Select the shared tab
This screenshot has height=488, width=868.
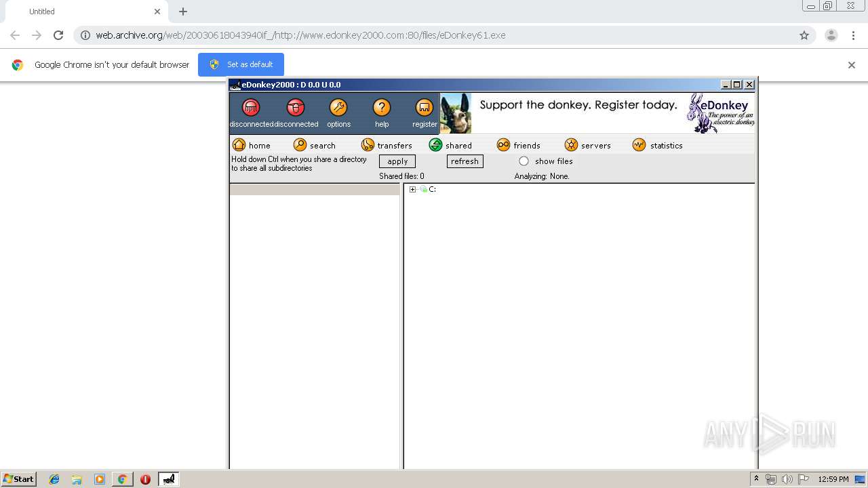pos(450,145)
